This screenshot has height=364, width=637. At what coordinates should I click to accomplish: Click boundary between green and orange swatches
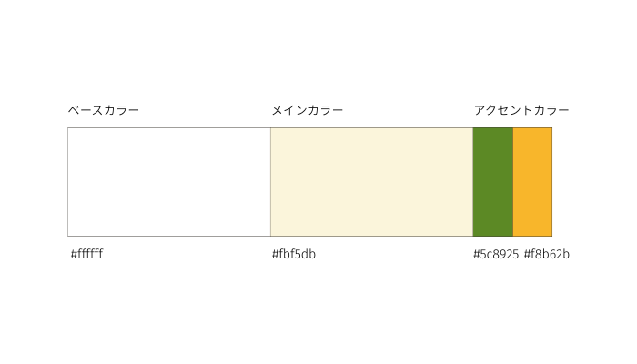513,182
